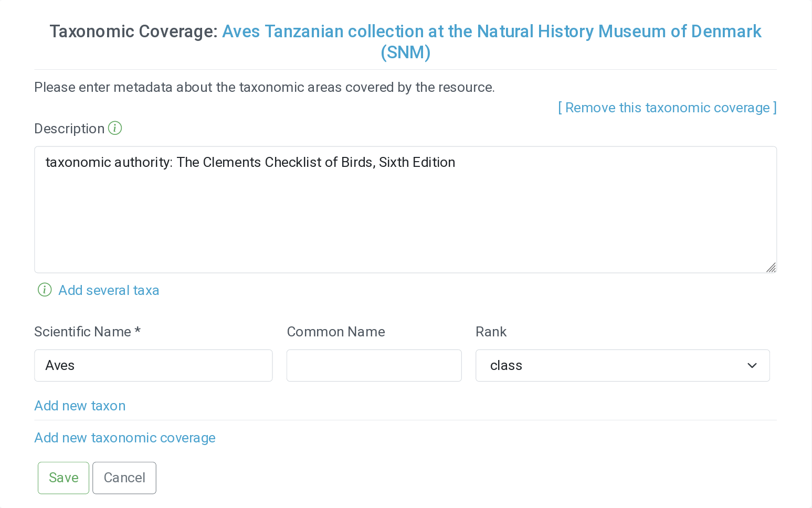
Task: Click the Description label text
Action: pyautogui.click(x=69, y=129)
